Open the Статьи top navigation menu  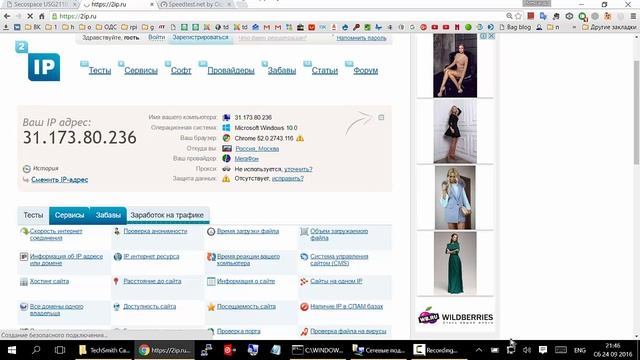point(324,70)
